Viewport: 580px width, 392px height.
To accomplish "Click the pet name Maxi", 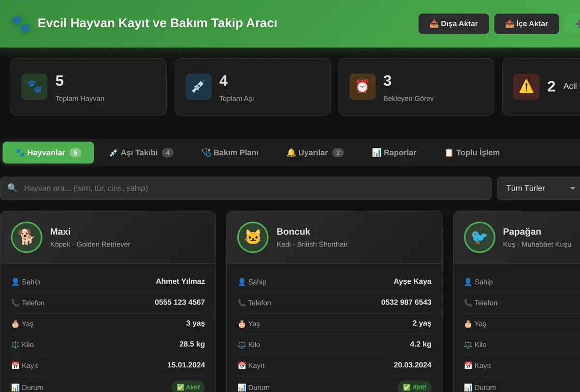I will pyautogui.click(x=60, y=232).
